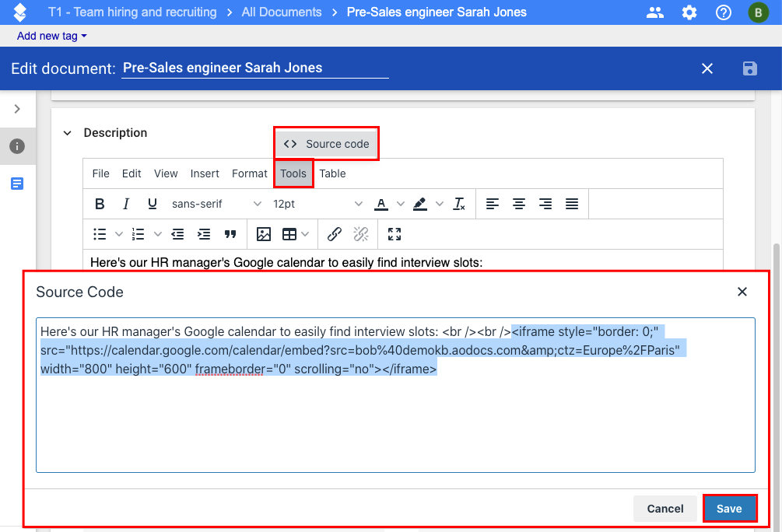This screenshot has height=532, width=782.
Task: Open the help question mark icon
Action: (x=723, y=12)
